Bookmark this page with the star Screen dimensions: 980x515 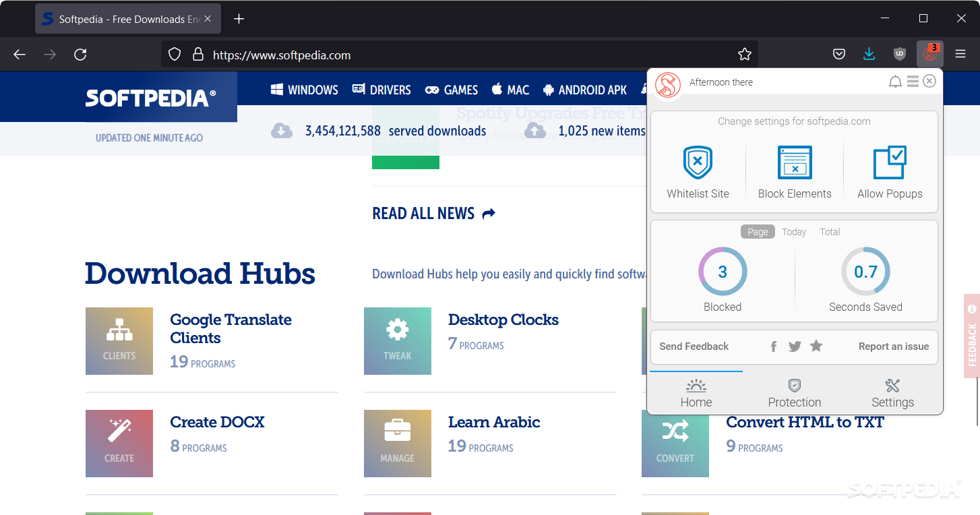tap(744, 55)
